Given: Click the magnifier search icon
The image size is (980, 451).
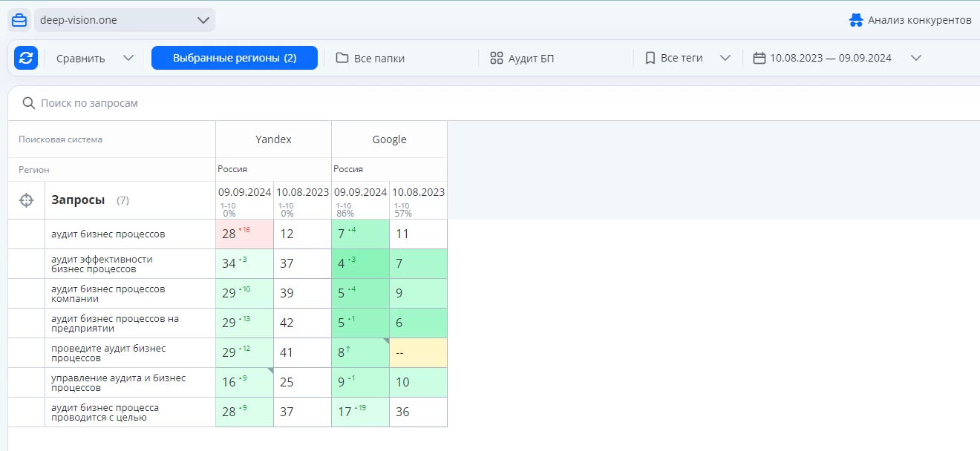Looking at the screenshot, I should (x=29, y=103).
